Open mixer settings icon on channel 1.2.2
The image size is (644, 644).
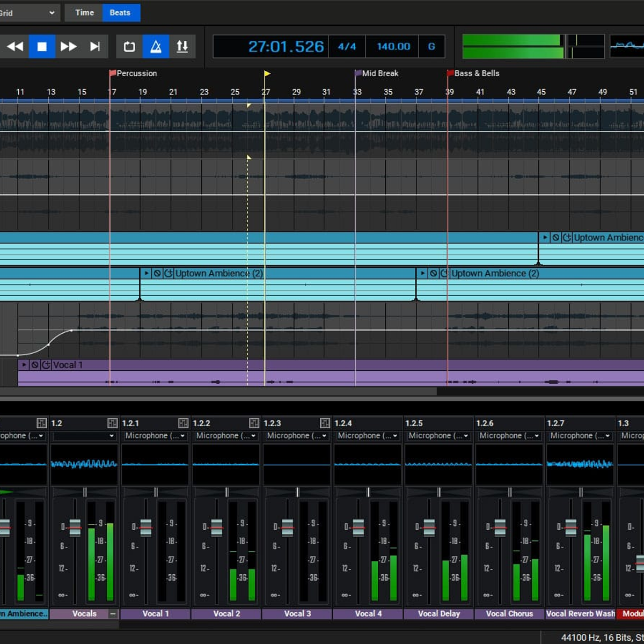coord(254,423)
